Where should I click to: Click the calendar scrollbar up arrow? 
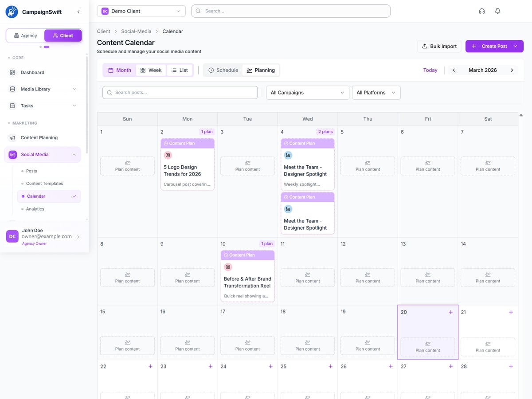click(521, 115)
